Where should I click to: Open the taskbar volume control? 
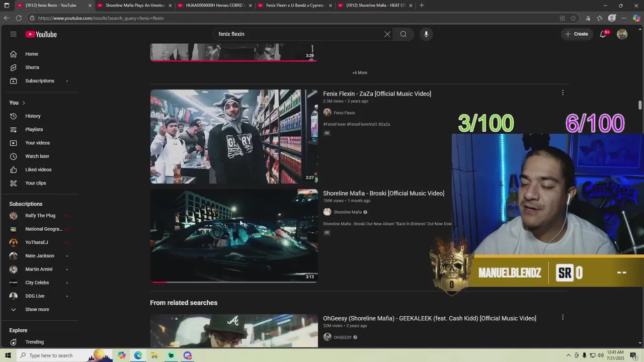pos(600,355)
